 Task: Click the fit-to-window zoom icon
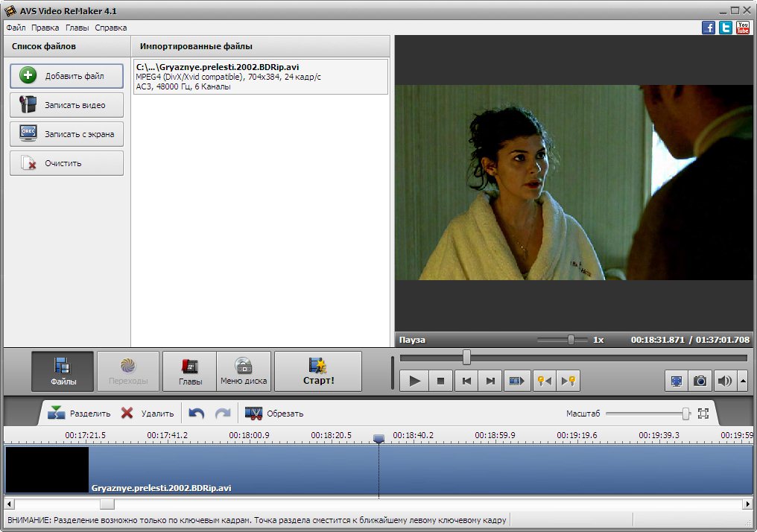pyautogui.click(x=703, y=414)
